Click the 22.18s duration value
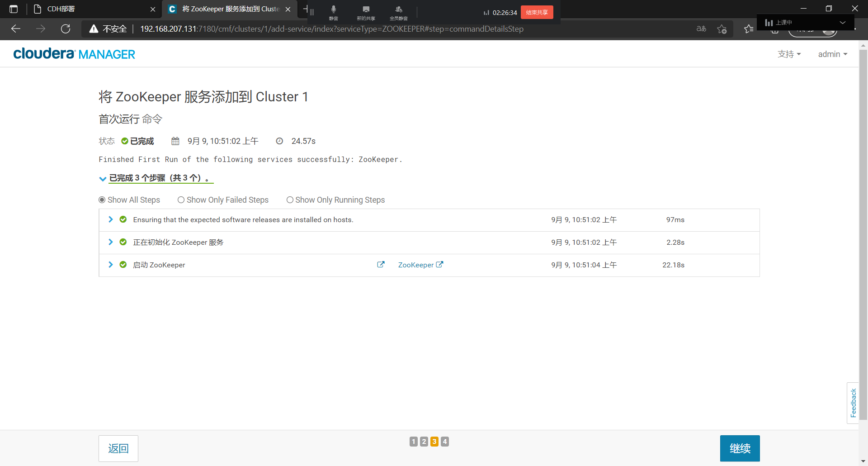The height and width of the screenshot is (466, 868). (673, 265)
